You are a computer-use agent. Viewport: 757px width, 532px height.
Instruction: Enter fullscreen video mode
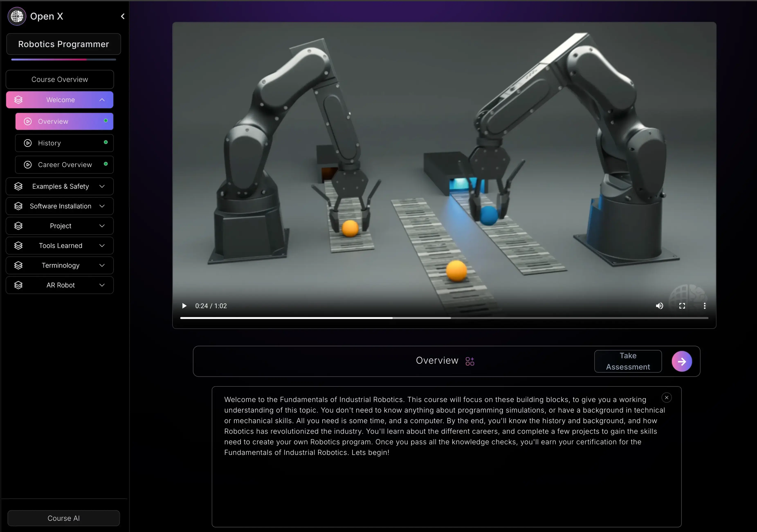682,306
